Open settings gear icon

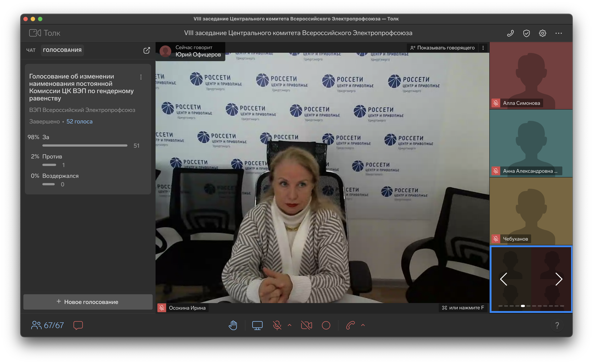542,33
